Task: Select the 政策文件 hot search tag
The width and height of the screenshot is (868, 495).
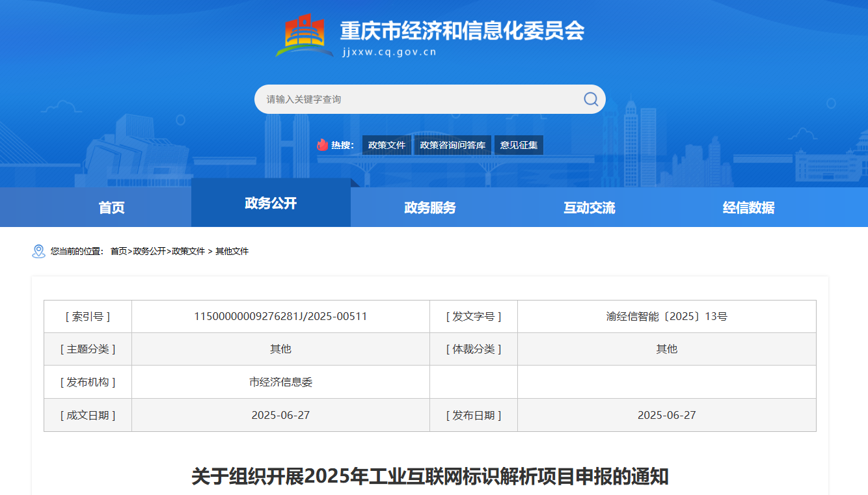Action: click(x=387, y=145)
